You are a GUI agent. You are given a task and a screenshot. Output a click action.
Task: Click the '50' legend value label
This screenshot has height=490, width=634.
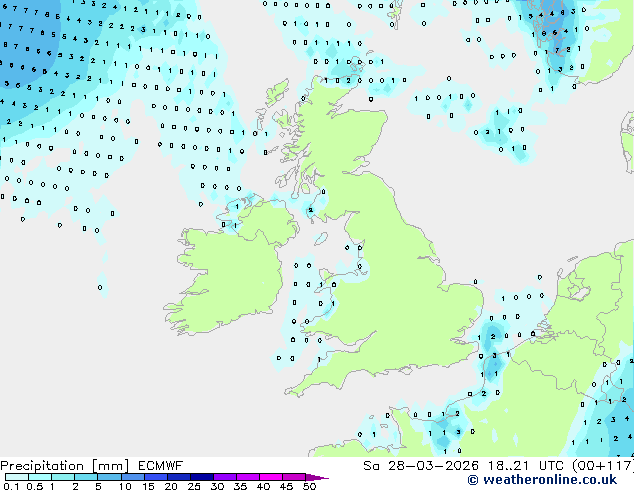point(309,486)
